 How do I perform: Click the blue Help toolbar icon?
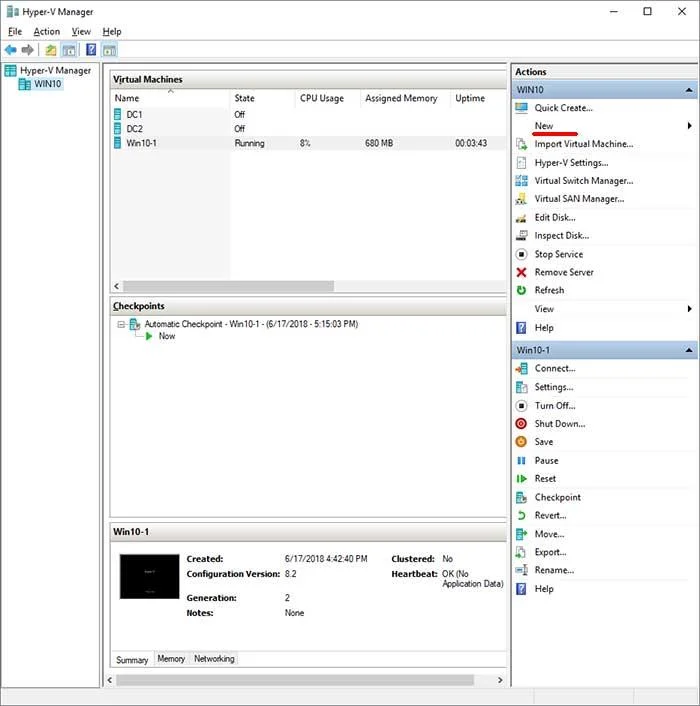[91, 50]
